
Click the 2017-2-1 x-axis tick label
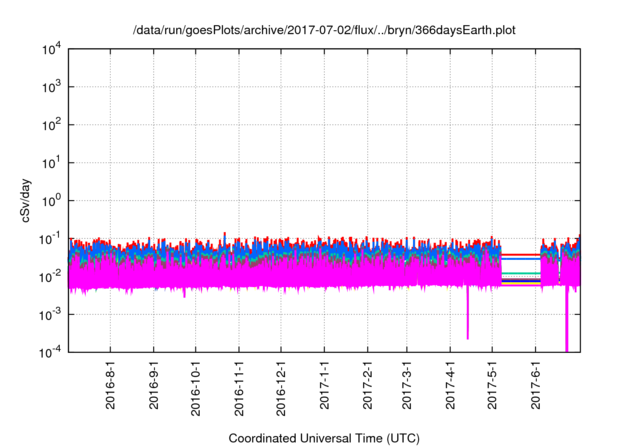367,389
